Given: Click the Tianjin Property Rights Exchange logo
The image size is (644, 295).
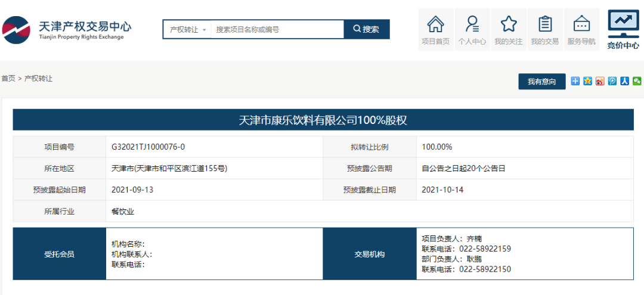Looking at the screenshot, I should (x=67, y=30).
